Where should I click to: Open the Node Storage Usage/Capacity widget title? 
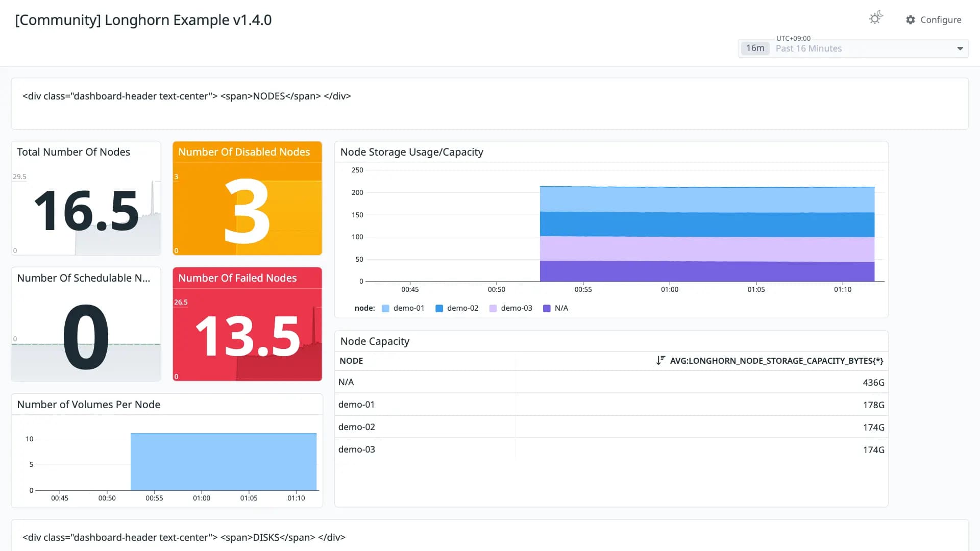point(412,152)
